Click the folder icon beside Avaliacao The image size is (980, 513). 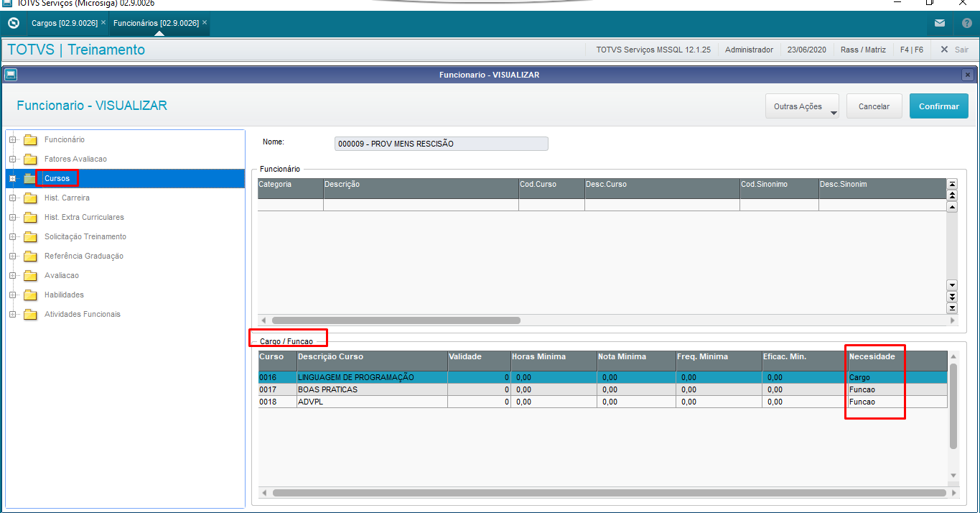pos(29,275)
